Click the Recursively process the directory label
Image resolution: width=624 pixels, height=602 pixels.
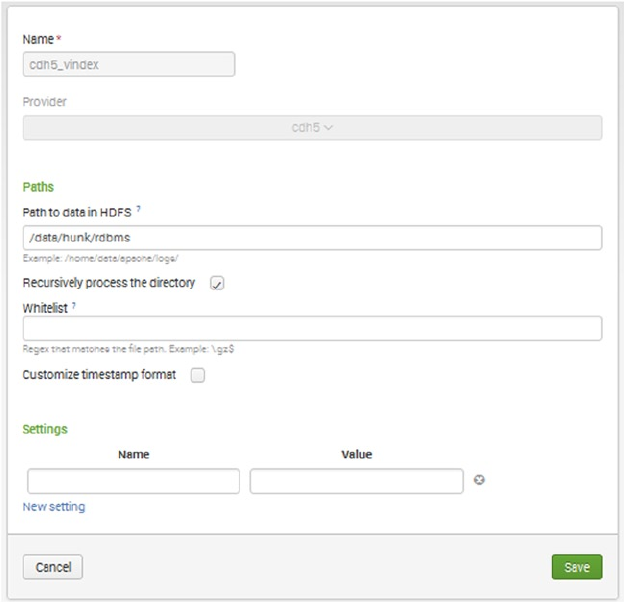109,283
